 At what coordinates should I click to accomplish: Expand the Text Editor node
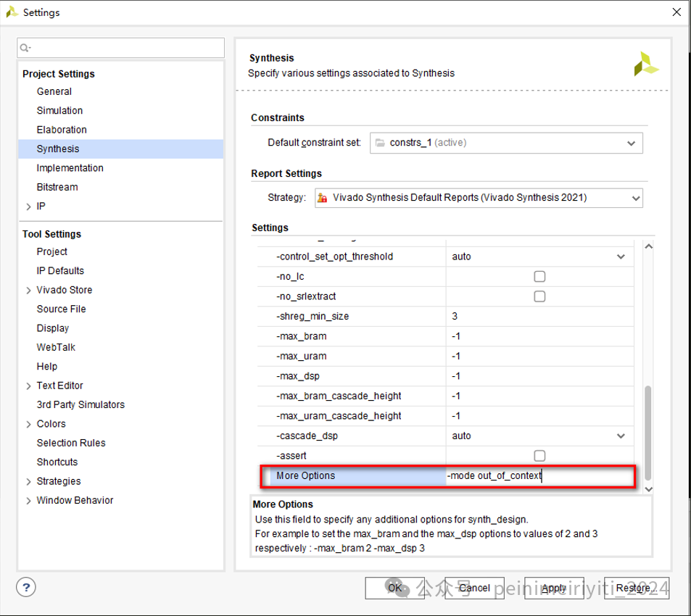[29, 386]
